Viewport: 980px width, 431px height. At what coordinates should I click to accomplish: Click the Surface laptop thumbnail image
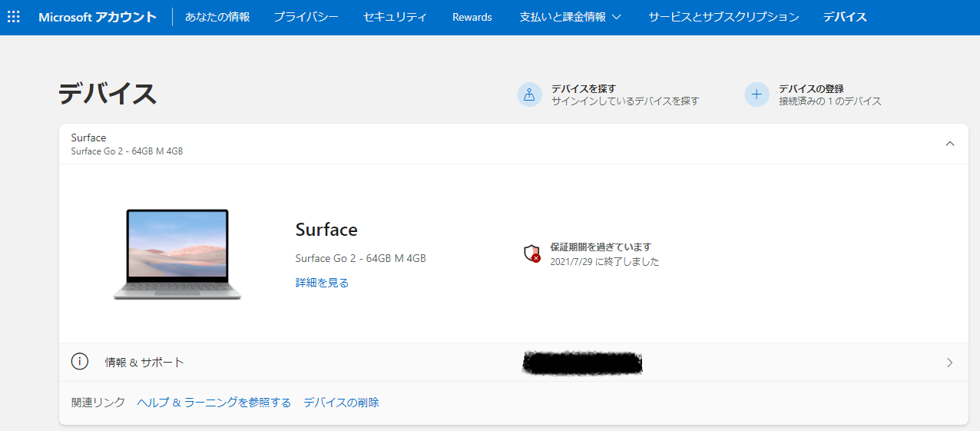point(177,254)
